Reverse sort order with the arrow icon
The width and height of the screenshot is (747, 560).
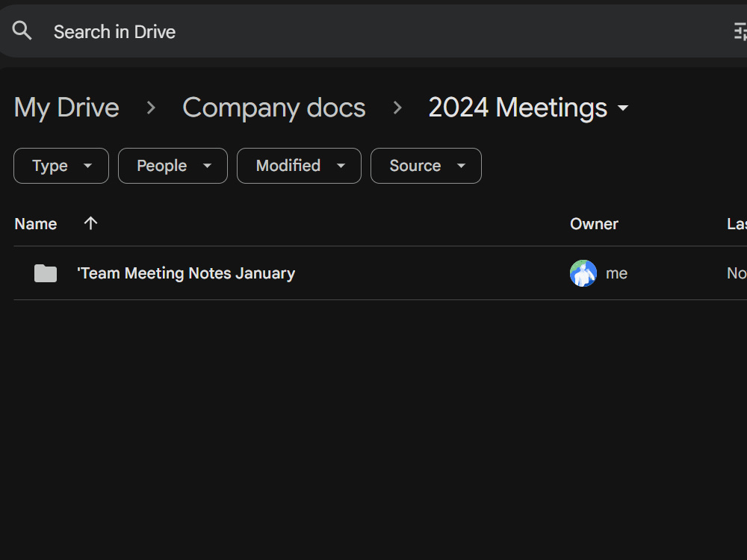coord(90,223)
